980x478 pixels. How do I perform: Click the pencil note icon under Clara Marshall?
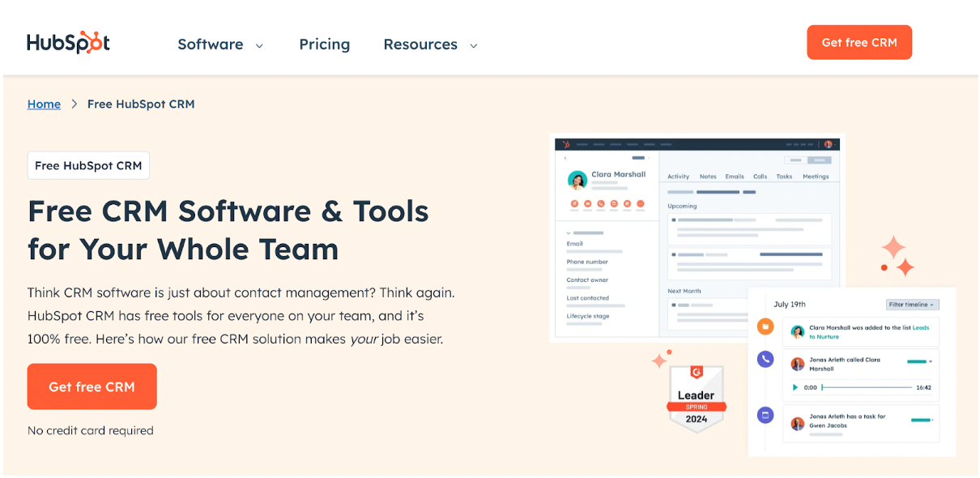574,203
